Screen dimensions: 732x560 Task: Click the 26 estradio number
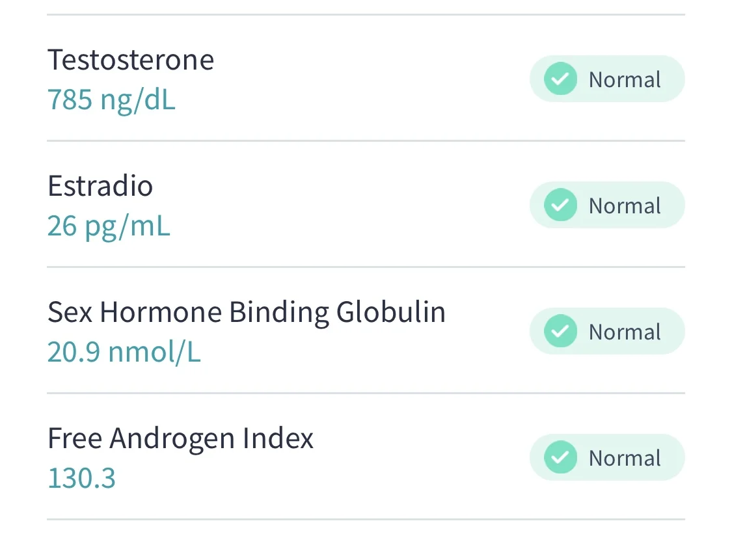[62, 226]
